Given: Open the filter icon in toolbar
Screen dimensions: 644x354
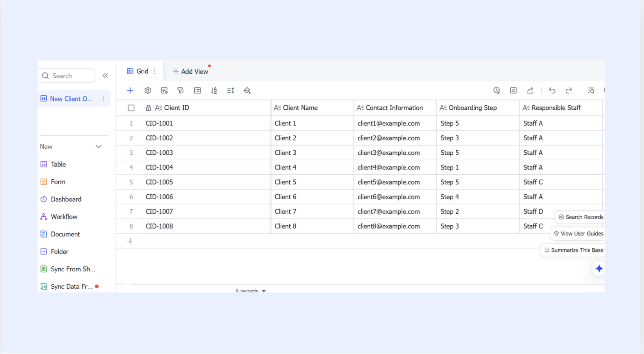Looking at the screenshot, I should pos(181,91).
